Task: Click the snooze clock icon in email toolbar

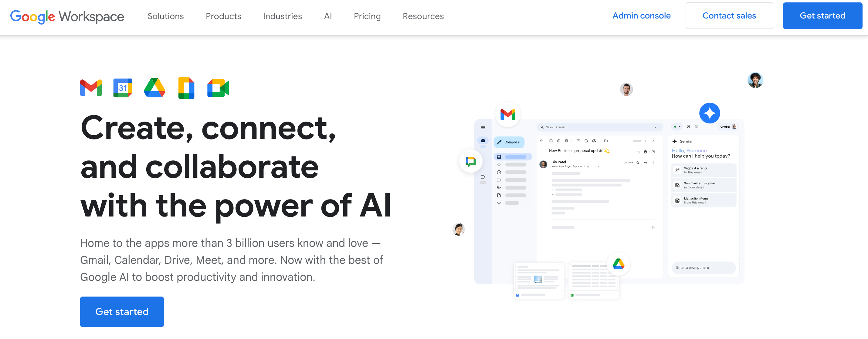Action: (x=586, y=141)
